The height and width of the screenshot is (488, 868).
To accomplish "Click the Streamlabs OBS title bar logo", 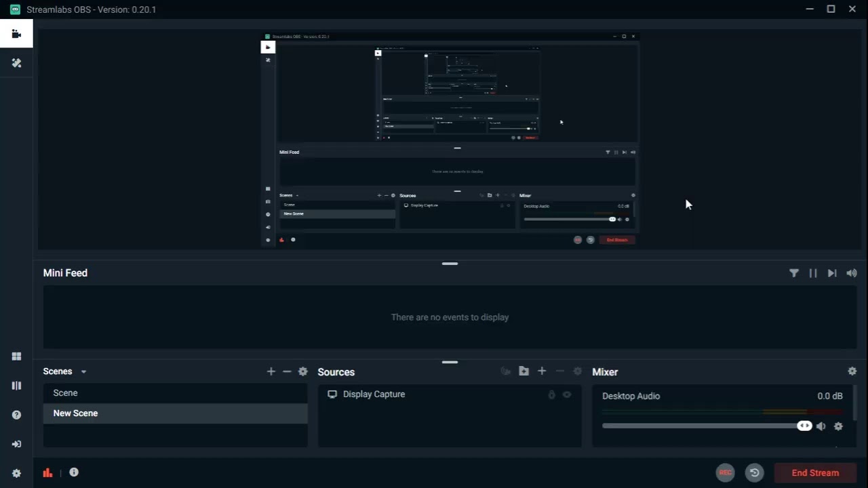I will (15, 9).
